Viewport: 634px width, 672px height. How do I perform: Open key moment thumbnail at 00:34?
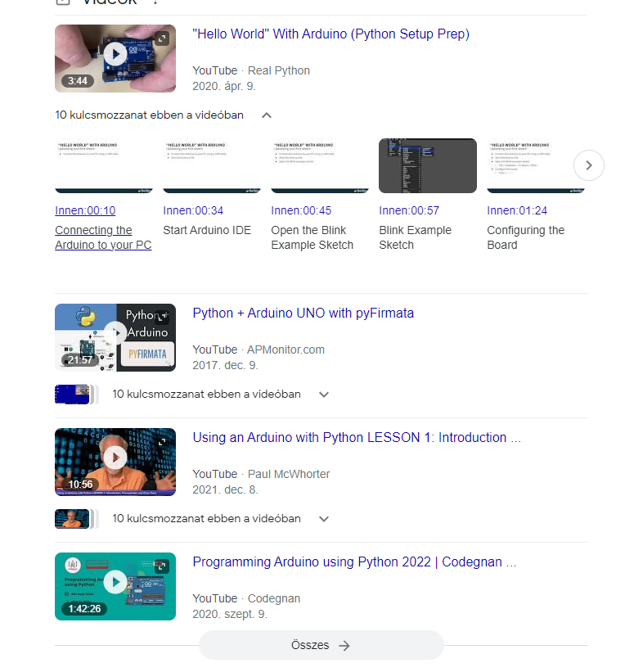tap(212, 165)
